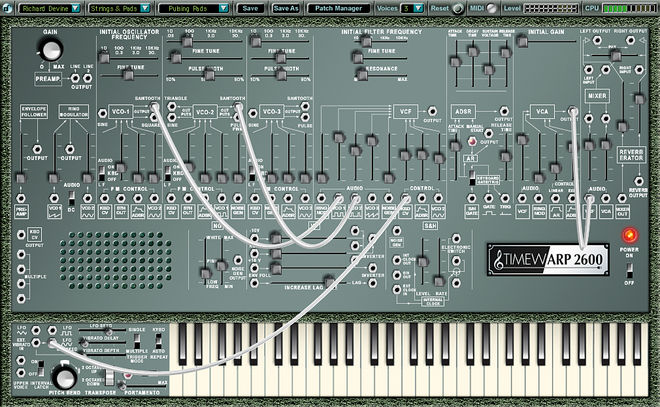Viewport: 660px width, 407px height.
Task: Open the Patch Manager
Action: tap(338, 8)
